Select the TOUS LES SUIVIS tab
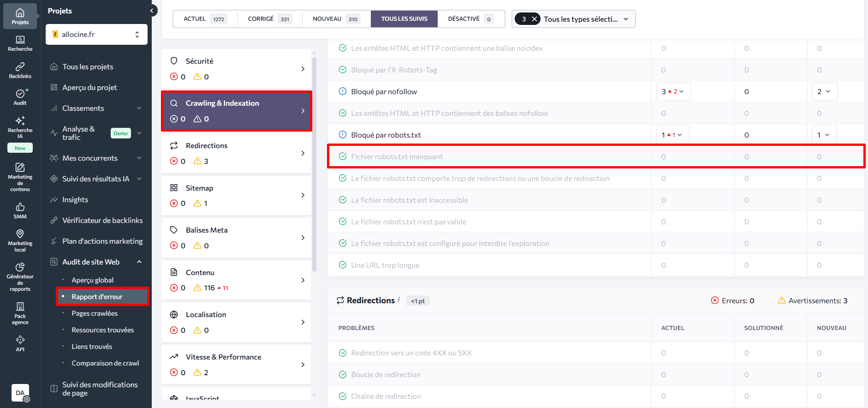 tap(404, 19)
